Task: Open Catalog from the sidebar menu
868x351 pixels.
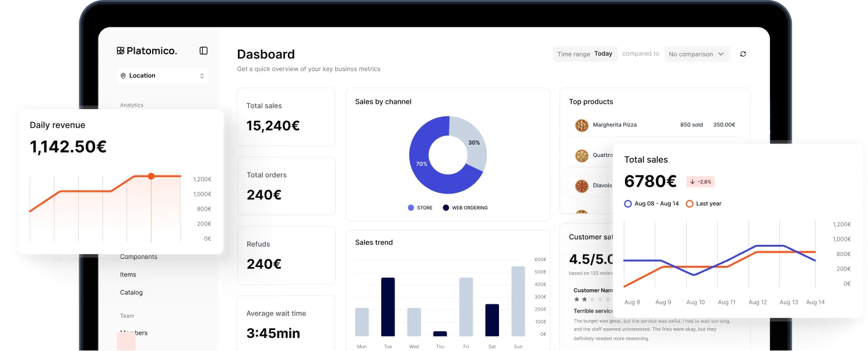Action: click(x=131, y=292)
